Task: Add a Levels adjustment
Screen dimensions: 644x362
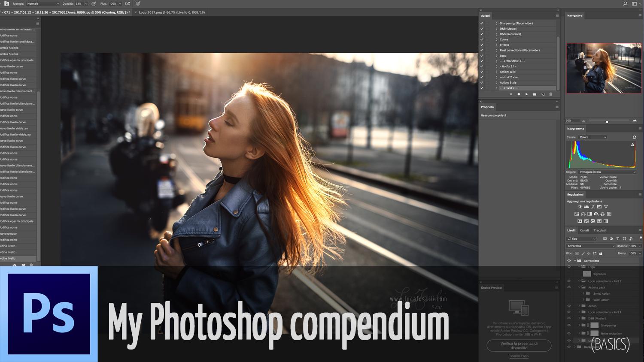Action: tap(586, 207)
